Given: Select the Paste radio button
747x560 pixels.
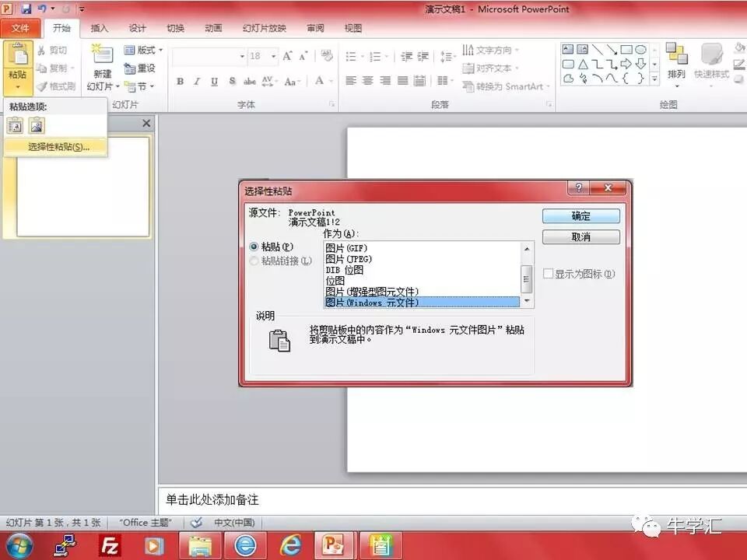Looking at the screenshot, I should 254,247.
